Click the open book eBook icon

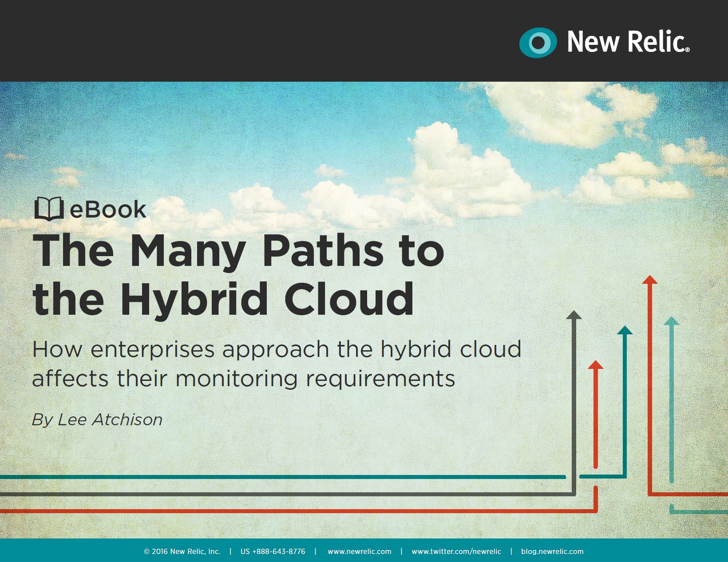tap(49, 209)
